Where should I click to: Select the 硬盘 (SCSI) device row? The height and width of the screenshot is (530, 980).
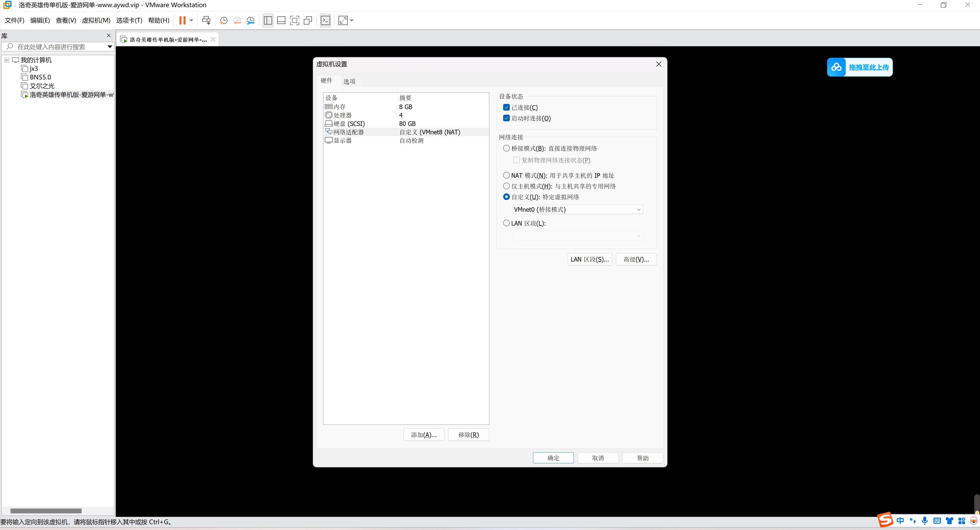pyautogui.click(x=406, y=123)
